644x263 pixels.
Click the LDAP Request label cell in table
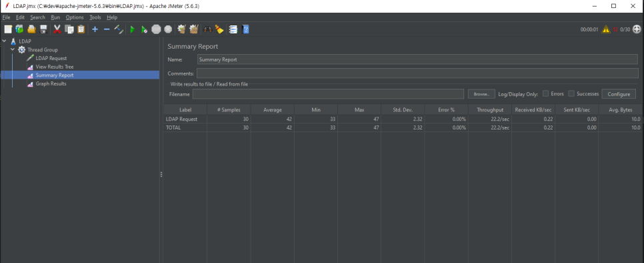[x=185, y=119]
